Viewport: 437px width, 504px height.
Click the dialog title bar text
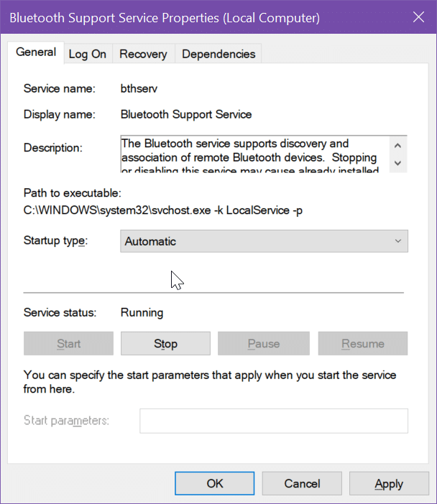click(165, 18)
